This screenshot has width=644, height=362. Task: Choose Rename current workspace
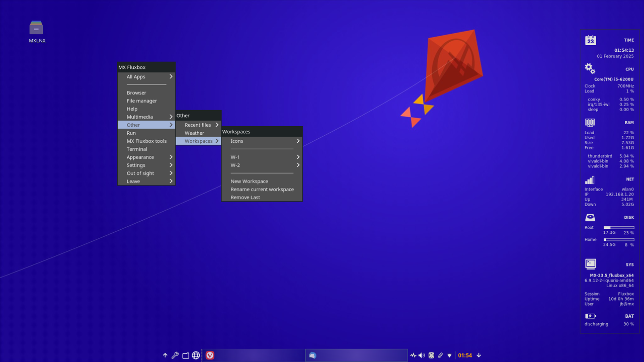pos(262,189)
